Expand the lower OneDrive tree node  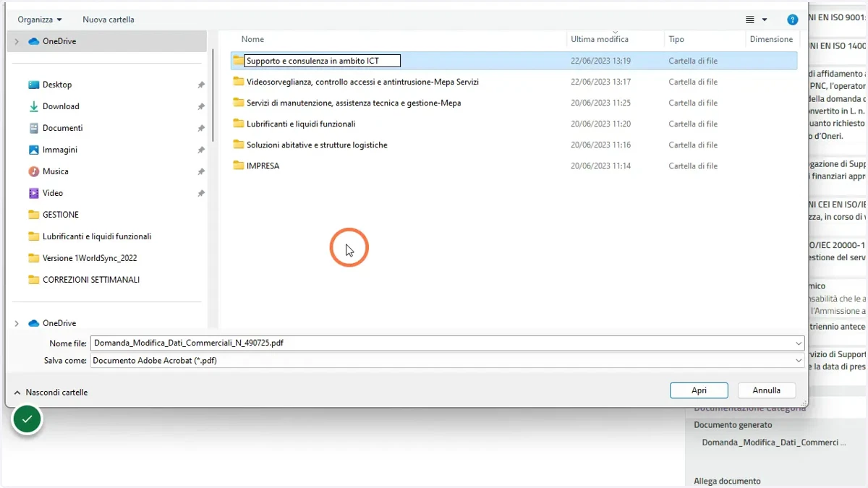tap(17, 323)
